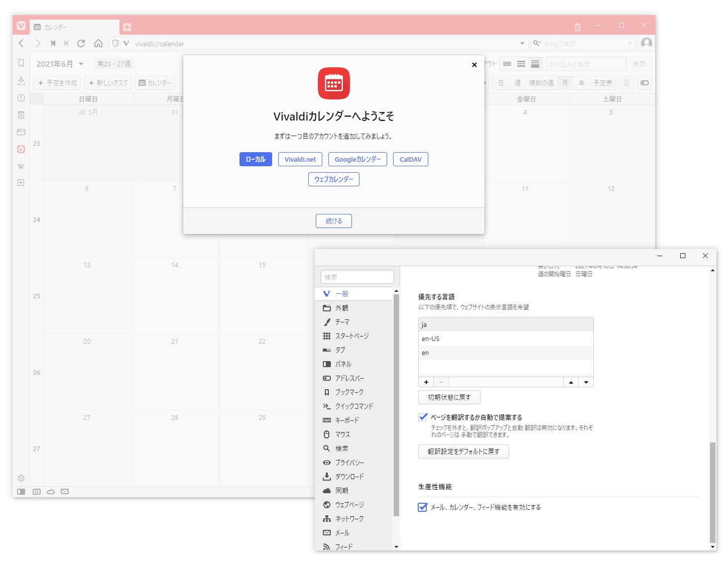Open settings from the sidebar gear icon

click(21, 478)
